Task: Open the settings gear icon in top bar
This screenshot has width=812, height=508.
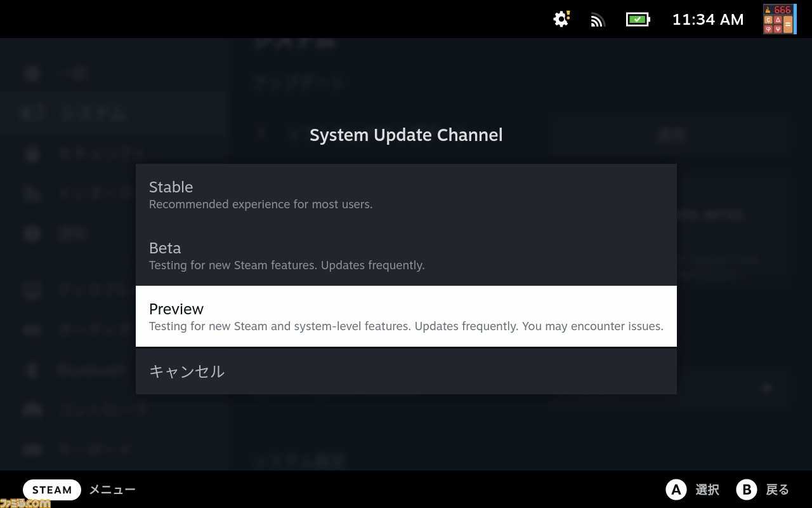Action: pos(561,19)
